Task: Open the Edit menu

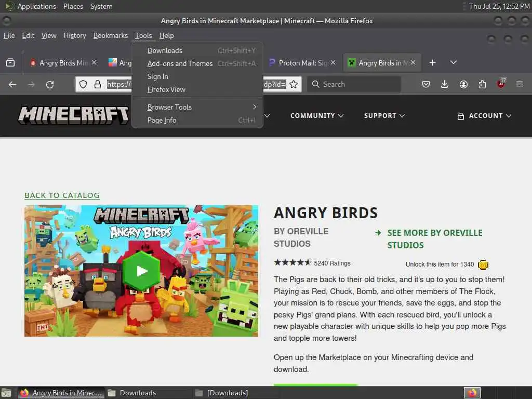Action: tap(28, 35)
